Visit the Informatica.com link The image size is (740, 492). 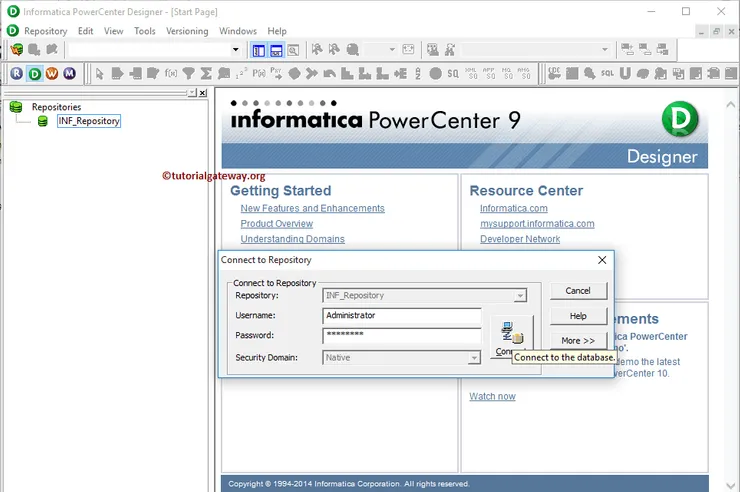pos(513,208)
